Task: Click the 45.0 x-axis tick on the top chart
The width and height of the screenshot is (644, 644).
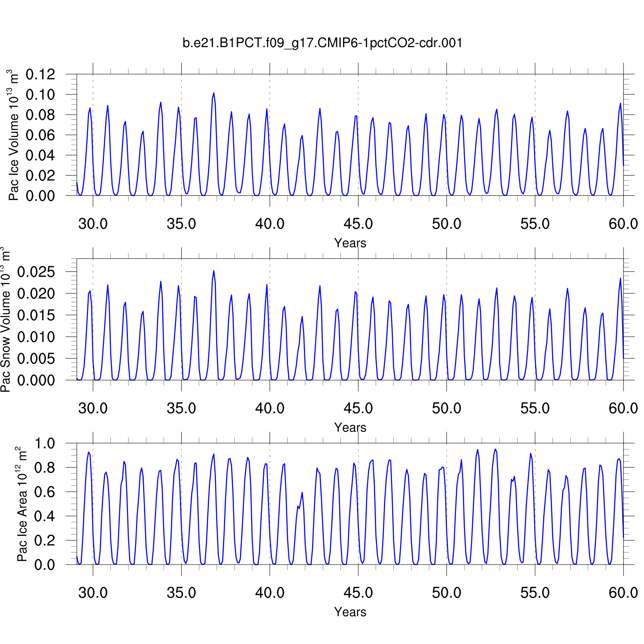Action: (x=358, y=224)
